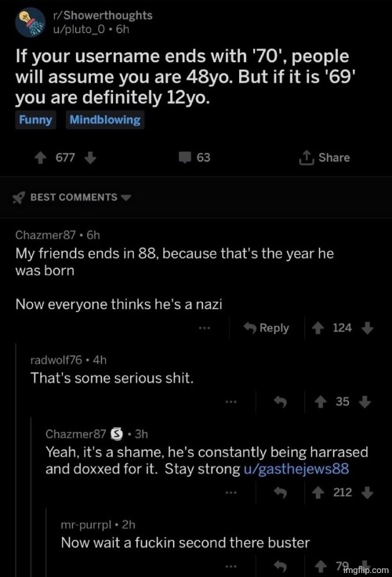
Task: Upvote the comment with 212 points
Action: (x=318, y=493)
